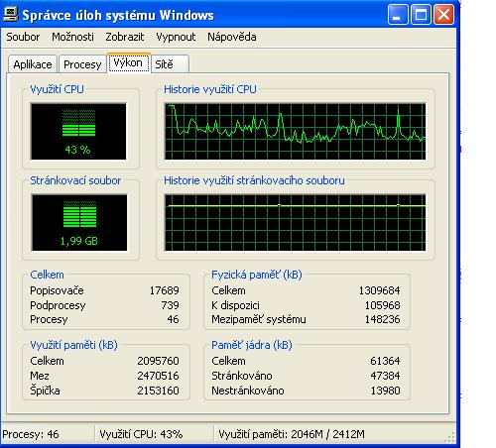This screenshot has height=448, width=496.
Task: Click Využití paměti Celkem value 2095760
Action: click(158, 361)
